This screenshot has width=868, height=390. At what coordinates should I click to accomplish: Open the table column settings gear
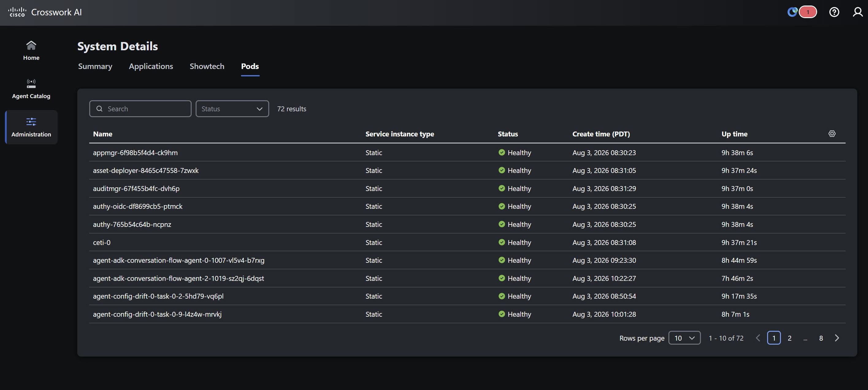click(832, 133)
